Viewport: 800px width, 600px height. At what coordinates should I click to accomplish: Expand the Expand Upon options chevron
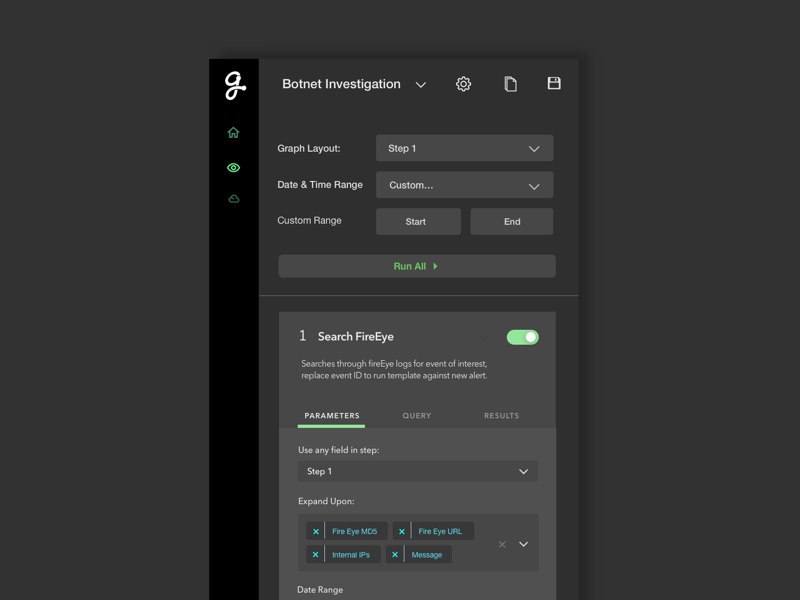pyautogui.click(x=523, y=544)
